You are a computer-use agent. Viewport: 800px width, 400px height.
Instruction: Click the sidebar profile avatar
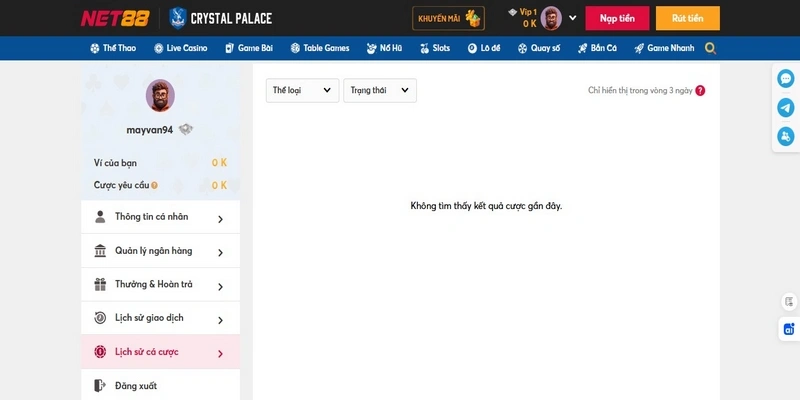(160, 95)
